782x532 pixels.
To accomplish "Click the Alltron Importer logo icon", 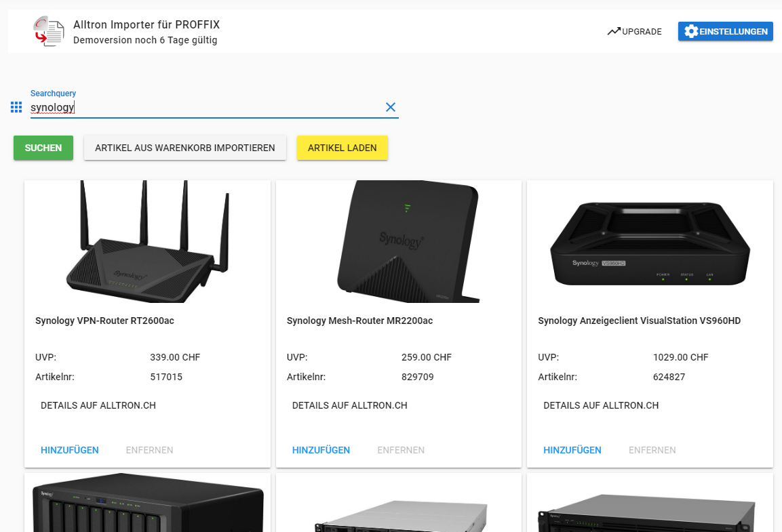I will click(x=47, y=31).
